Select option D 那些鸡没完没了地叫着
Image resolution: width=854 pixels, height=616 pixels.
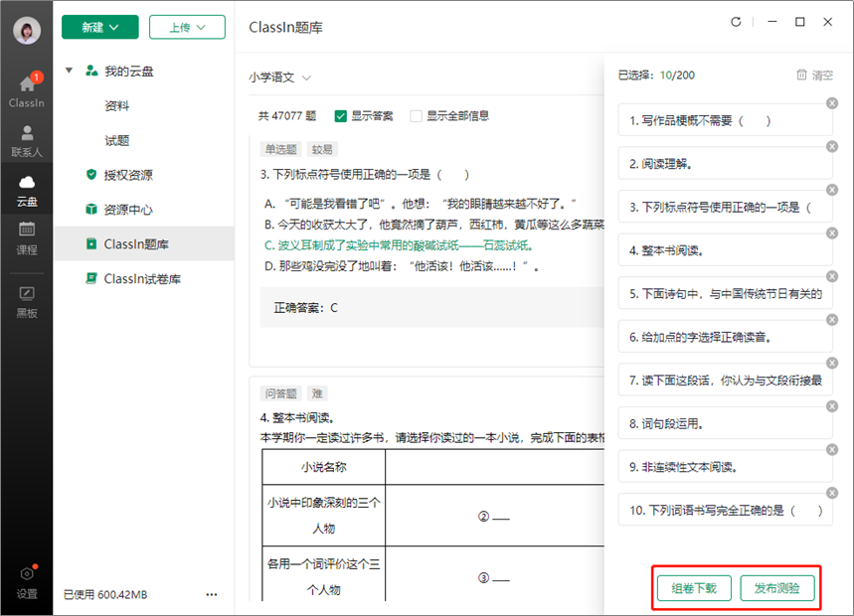(402, 266)
